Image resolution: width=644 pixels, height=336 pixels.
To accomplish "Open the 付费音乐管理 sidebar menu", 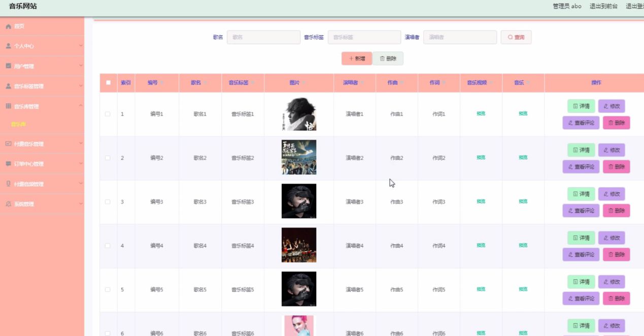I will point(42,144).
